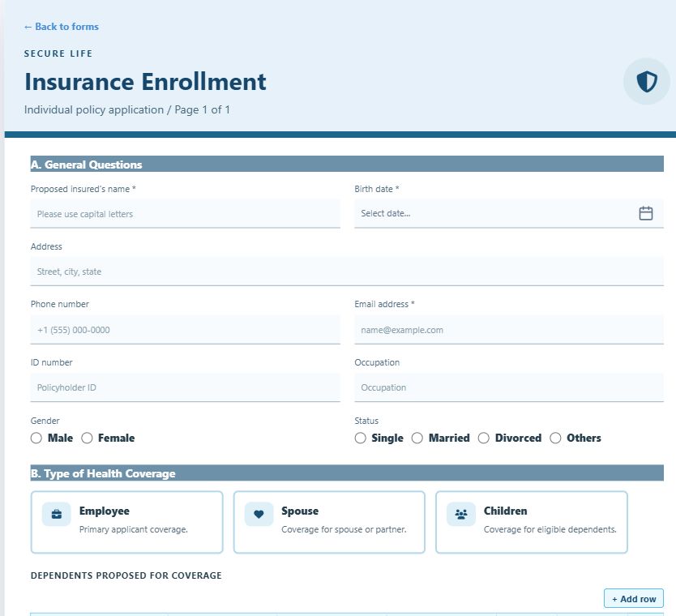Image resolution: width=676 pixels, height=616 pixels.
Task: Click the shield logo icon in header
Action: tap(647, 81)
